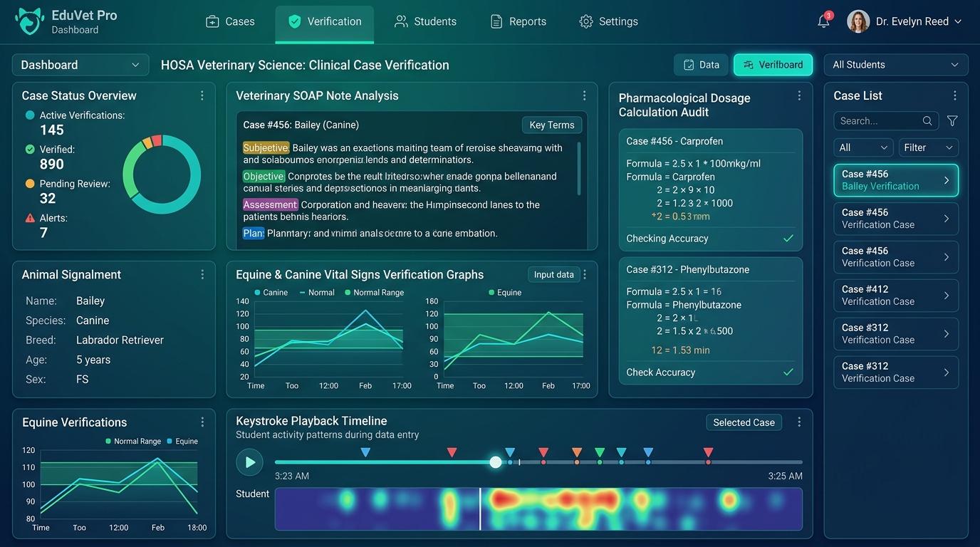This screenshot has width=980, height=547.
Task: Click the breed value Labrador Retriever
Action: click(x=120, y=340)
